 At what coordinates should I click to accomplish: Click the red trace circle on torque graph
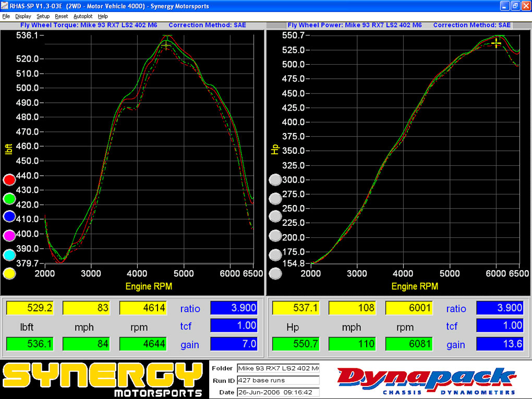[x=9, y=180]
